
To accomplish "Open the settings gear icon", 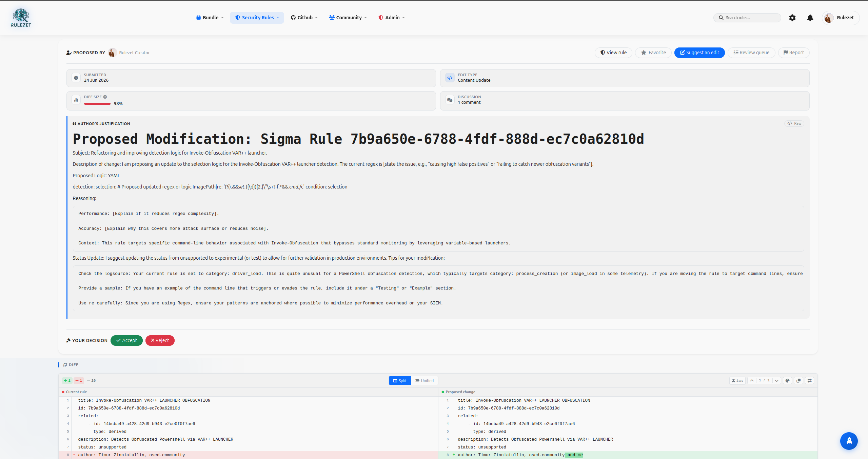I will coord(792,18).
